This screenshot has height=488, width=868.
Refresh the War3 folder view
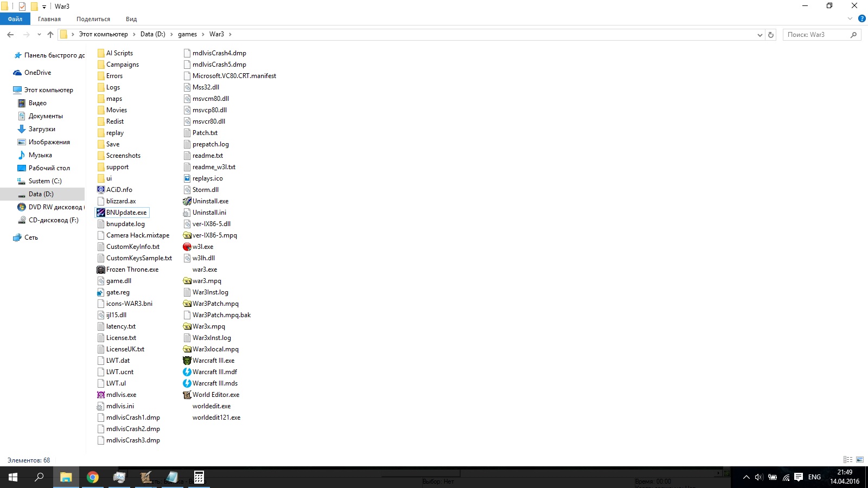pyautogui.click(x=771, y=35)
